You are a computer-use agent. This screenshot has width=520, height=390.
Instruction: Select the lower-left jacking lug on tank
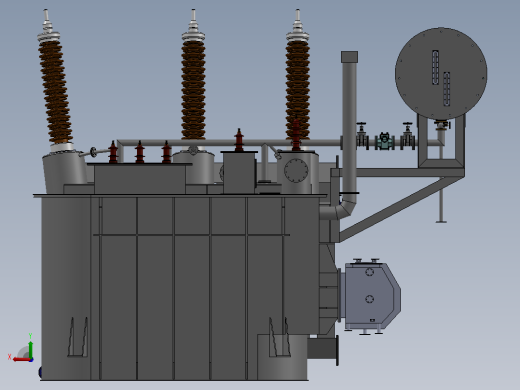78,337
